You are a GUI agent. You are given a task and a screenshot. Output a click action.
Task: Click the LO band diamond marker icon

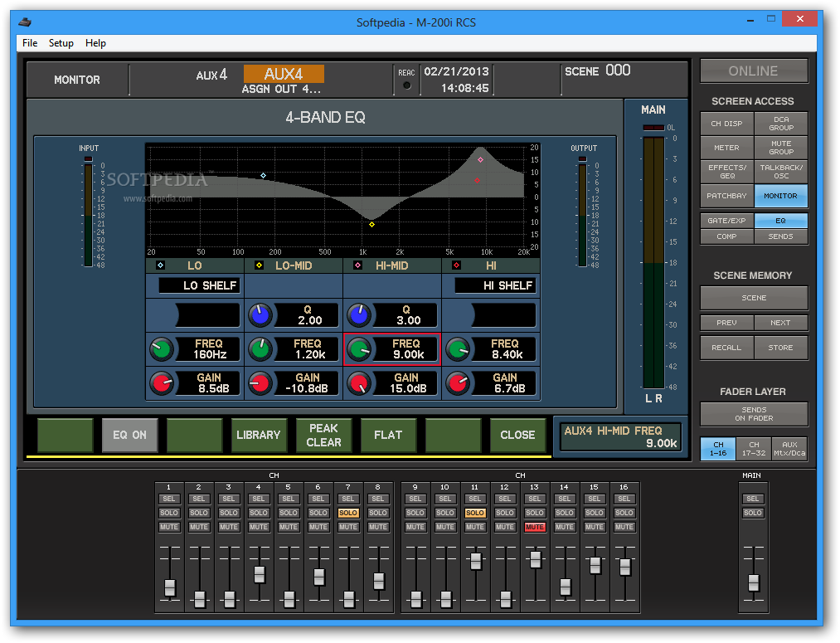coord(160,265)
